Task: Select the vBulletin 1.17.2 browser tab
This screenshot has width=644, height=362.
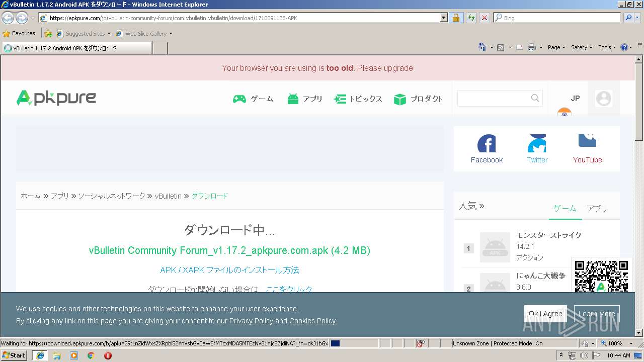Action: point(76,48)
